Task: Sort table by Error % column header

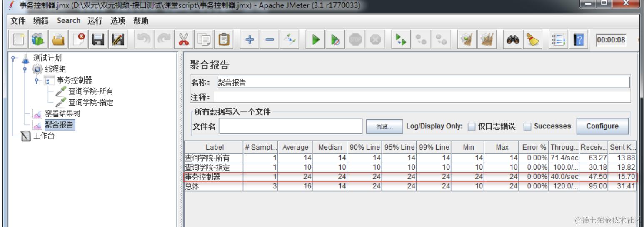Action: pyautogui.click(x=534, y=147)
